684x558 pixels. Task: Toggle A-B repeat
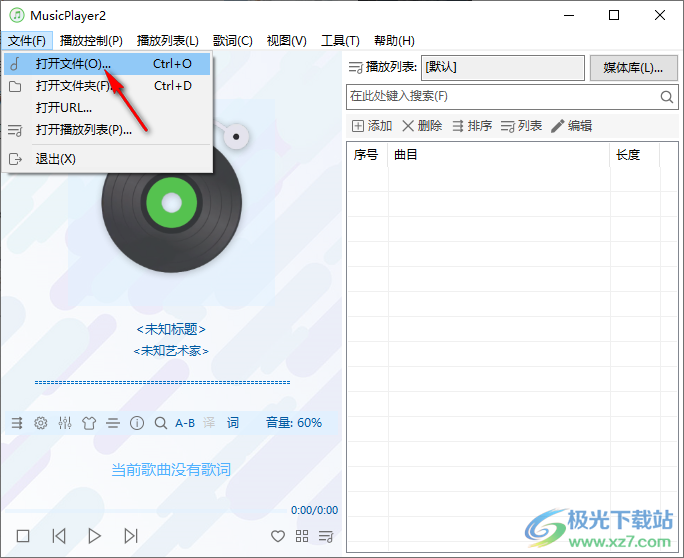(185, 423)
